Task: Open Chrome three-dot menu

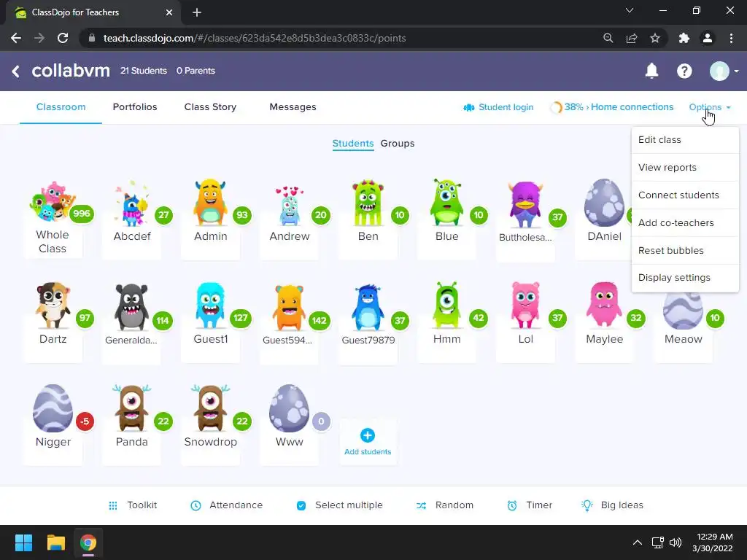Action: click(x=731, y=38)
